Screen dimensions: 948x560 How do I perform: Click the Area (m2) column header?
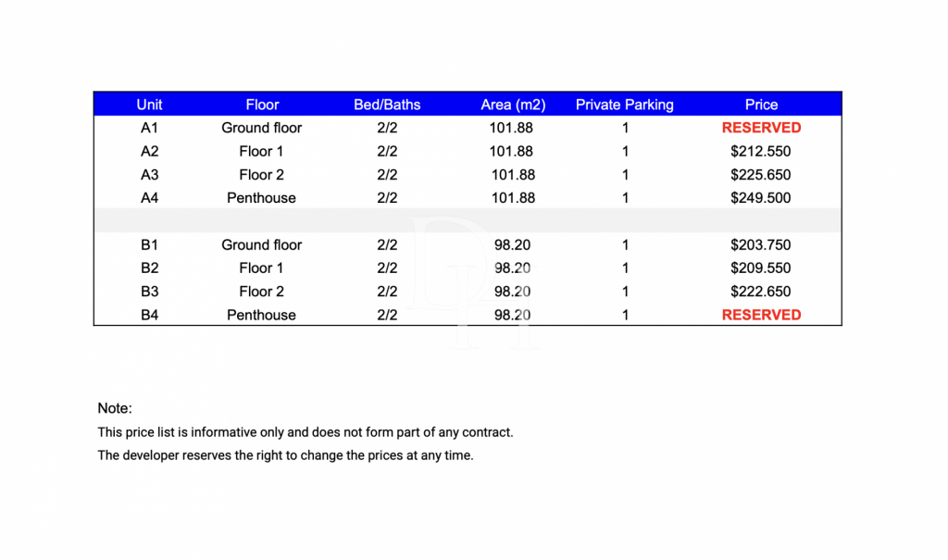pos(511,105)
